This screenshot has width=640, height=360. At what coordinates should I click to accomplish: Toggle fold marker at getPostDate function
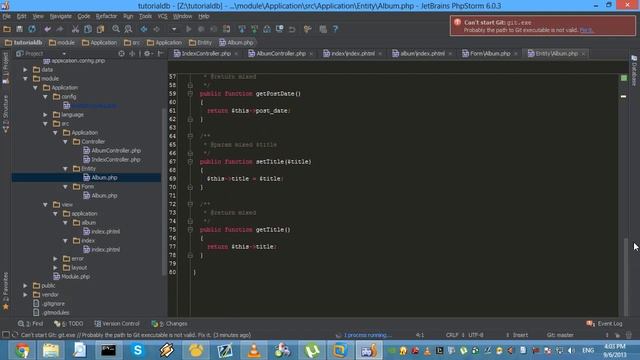190,93
